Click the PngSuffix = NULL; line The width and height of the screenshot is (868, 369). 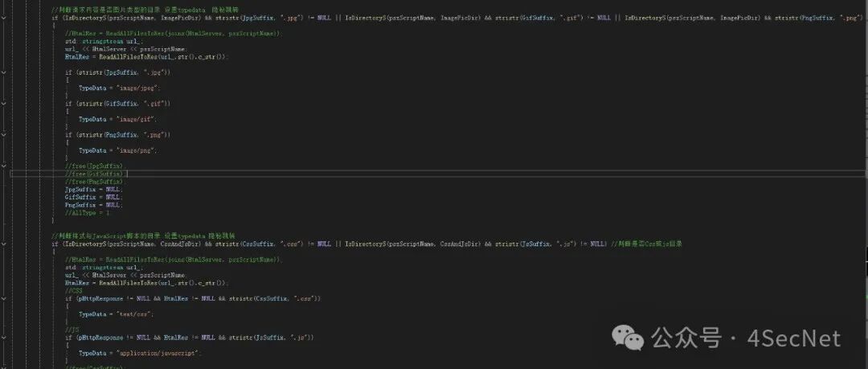(x=93, y=204)
